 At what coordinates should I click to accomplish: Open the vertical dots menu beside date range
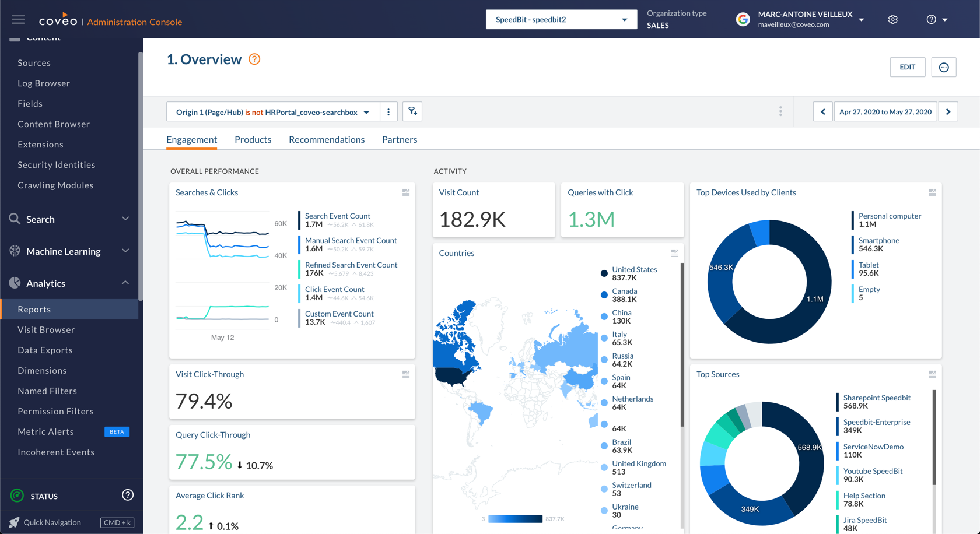780,111
